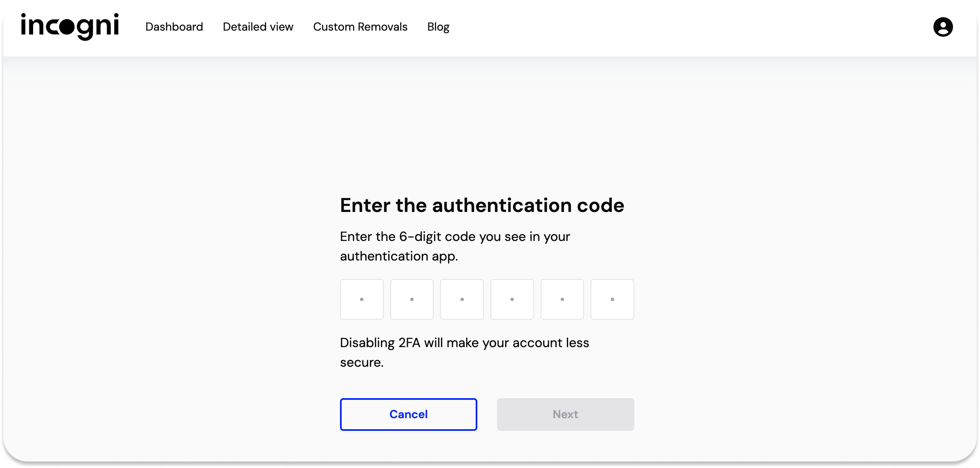The image size is (980, 468).
Task: Click the greyed-out Next button
Action: point(565,414)
